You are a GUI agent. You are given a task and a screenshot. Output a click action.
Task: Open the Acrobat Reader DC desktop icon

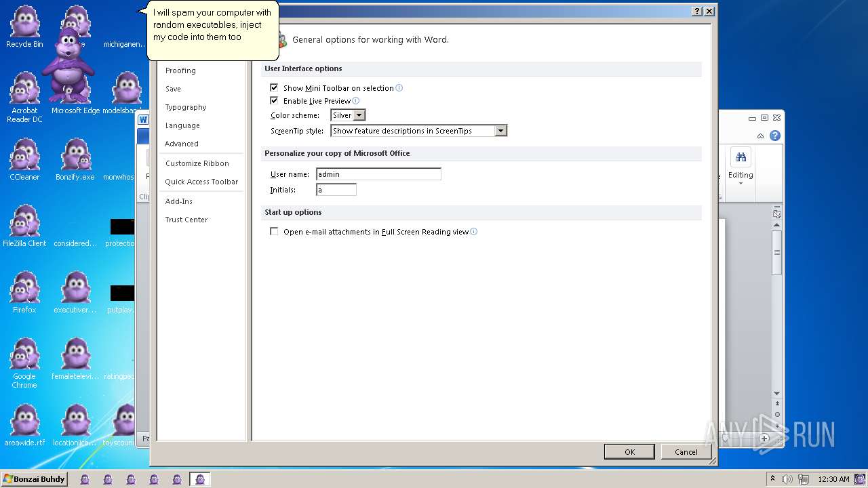(24, 98)
